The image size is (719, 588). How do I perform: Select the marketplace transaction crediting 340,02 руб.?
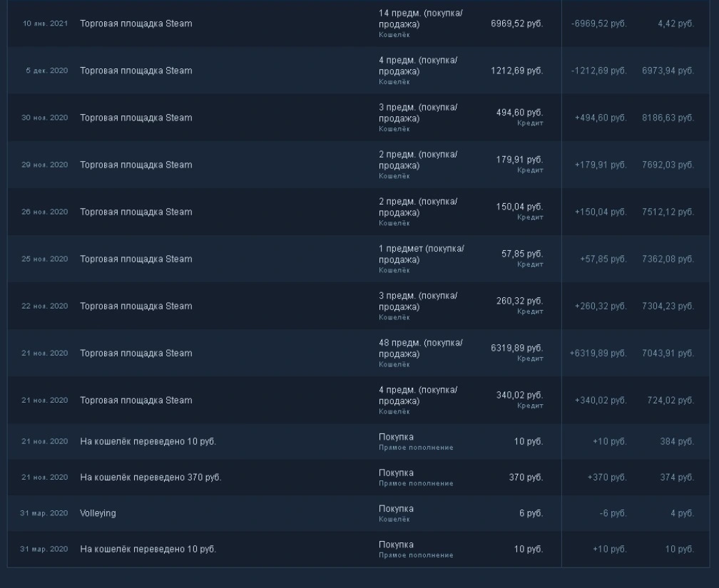click(x=359, y=400)
